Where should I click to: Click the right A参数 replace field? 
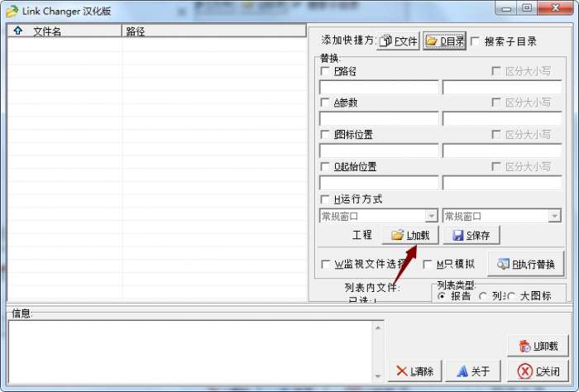[502, 118]
